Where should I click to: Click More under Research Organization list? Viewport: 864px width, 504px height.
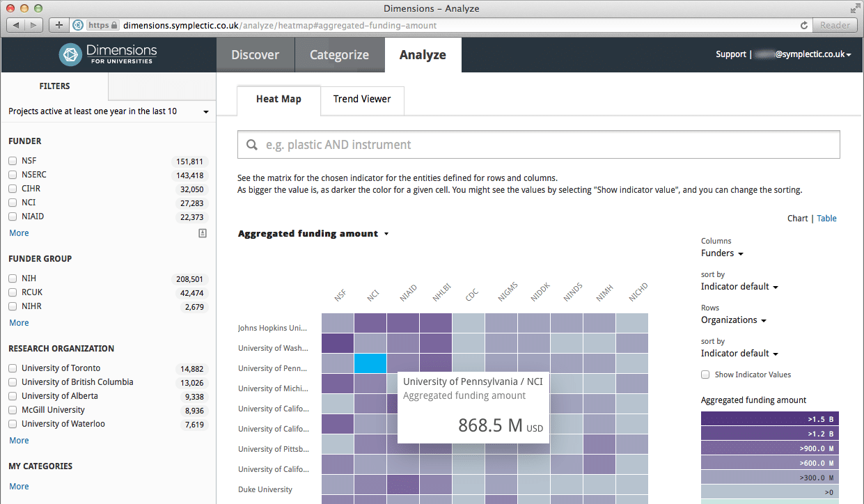point(19,441)
